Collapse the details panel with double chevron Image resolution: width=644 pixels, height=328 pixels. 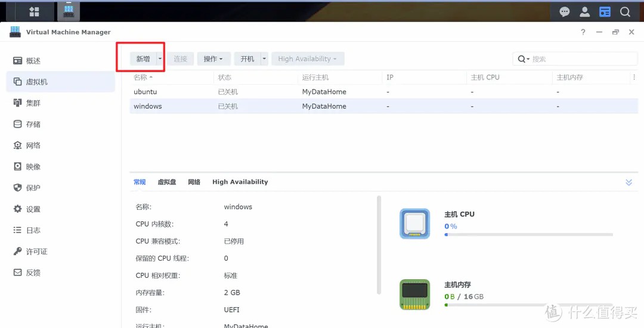628,182
